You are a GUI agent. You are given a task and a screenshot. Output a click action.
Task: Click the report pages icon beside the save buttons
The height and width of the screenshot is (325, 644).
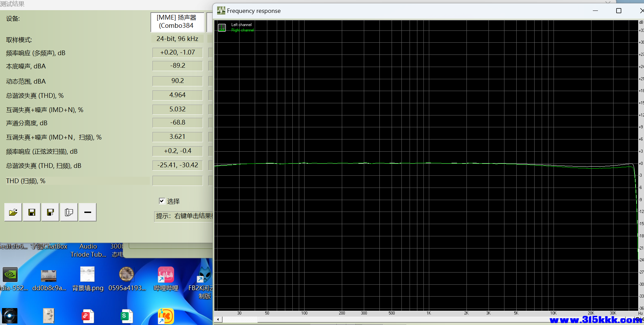tap(69, 212)
